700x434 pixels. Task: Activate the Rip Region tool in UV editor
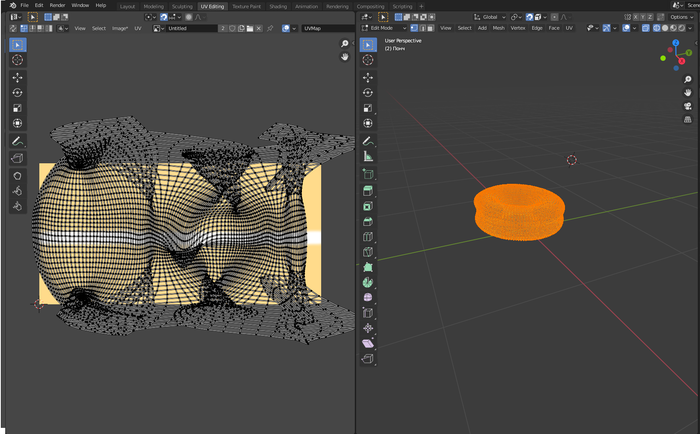(18, 158)
